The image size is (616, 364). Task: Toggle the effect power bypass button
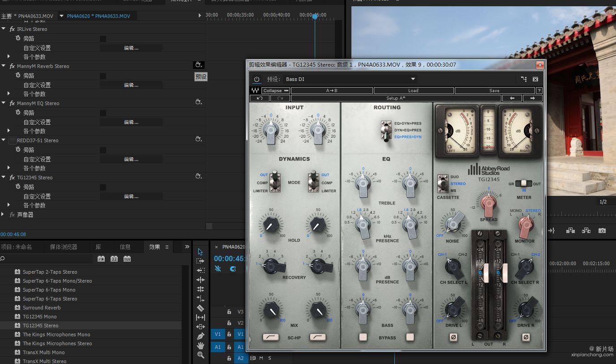tap(257, 79)
